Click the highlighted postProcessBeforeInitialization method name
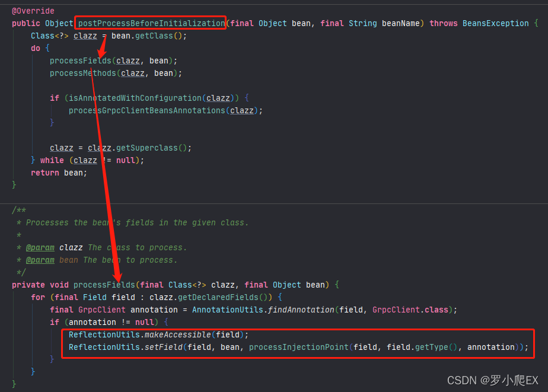 (149, 23)
